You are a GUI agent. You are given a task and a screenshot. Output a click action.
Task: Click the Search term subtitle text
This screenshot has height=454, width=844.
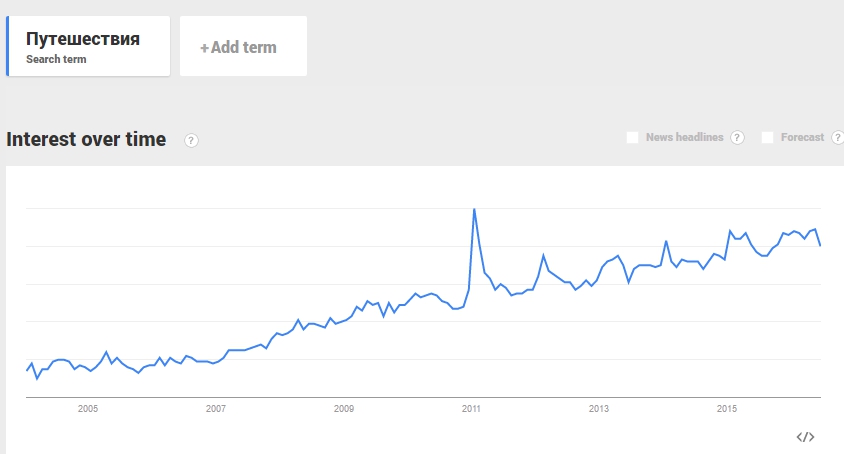point(56,59)
